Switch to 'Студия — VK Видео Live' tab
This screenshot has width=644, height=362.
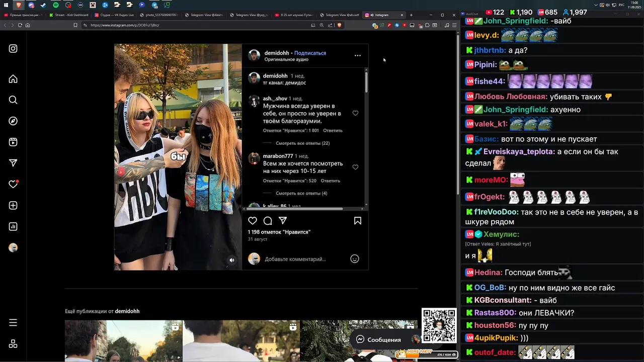(114, 15)
